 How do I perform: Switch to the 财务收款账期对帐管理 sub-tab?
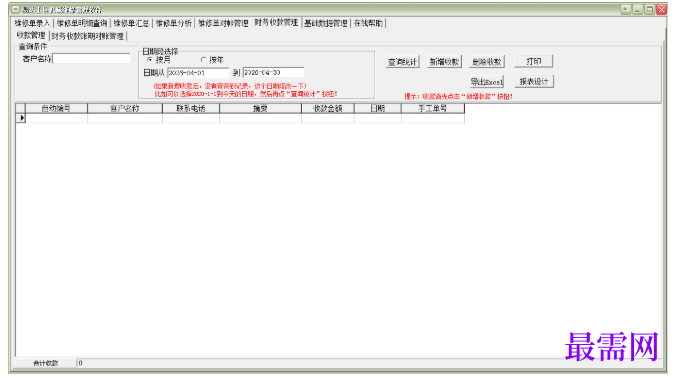(x=88, y=36)
